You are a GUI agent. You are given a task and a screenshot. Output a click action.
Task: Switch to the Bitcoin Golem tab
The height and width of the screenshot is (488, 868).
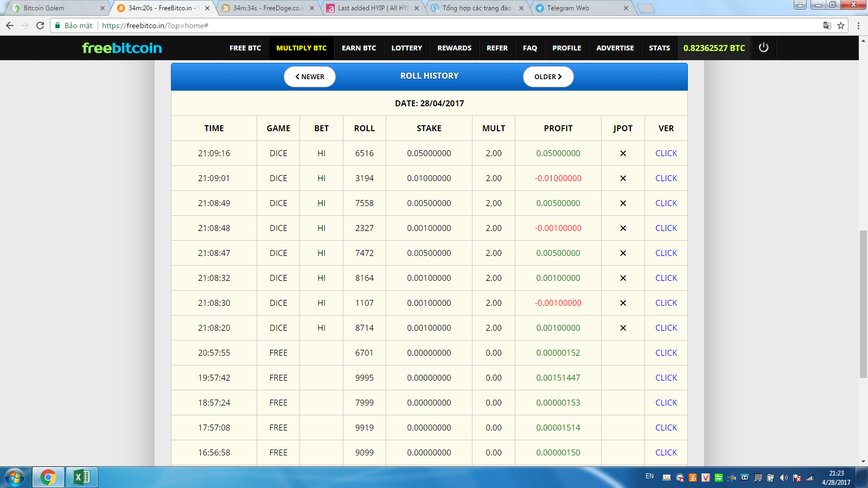click(x=44, y=8)
